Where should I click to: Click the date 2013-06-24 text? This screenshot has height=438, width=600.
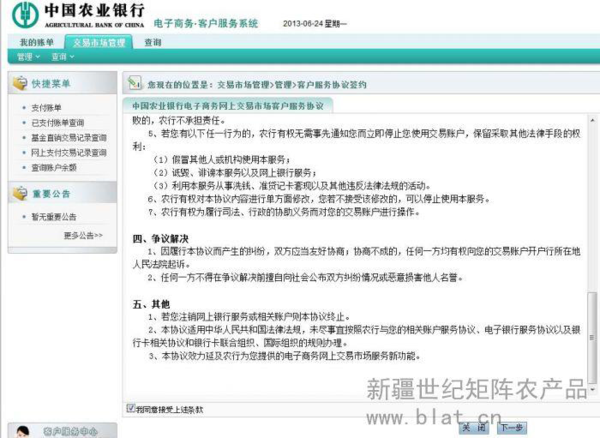303,24
